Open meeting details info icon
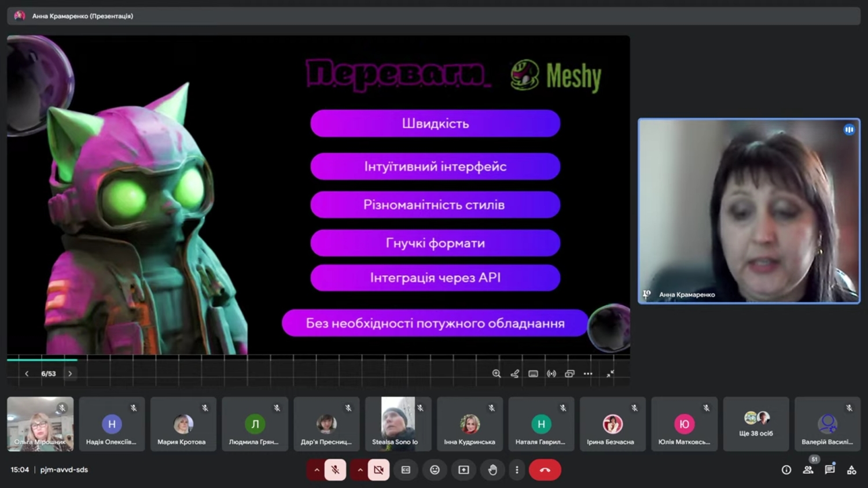The height and width of the screenshot is (488, 868). [x=786, y=470]
